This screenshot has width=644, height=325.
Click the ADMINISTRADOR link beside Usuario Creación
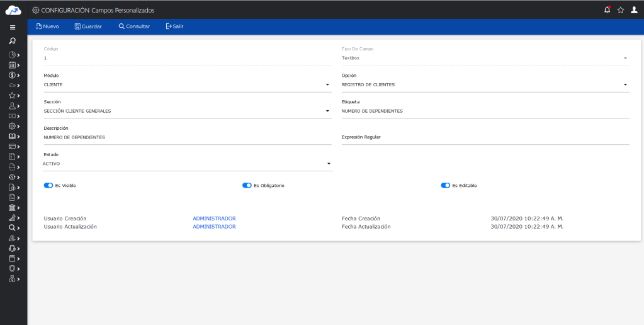214,219
